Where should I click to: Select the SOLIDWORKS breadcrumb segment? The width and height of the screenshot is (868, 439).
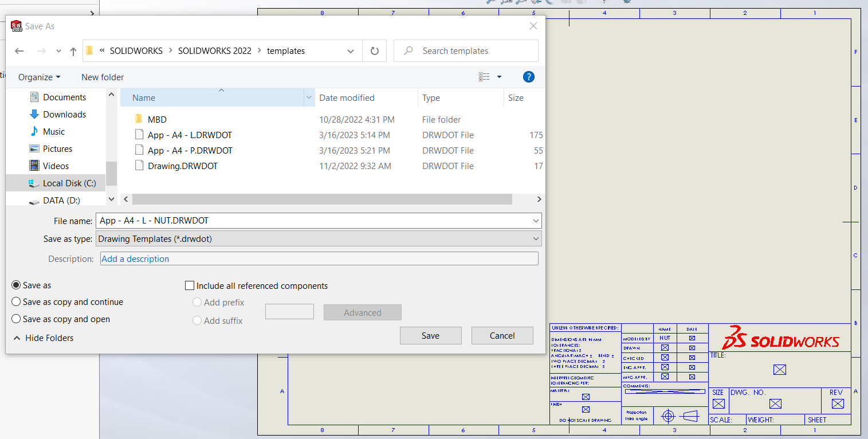click(136, 51)
